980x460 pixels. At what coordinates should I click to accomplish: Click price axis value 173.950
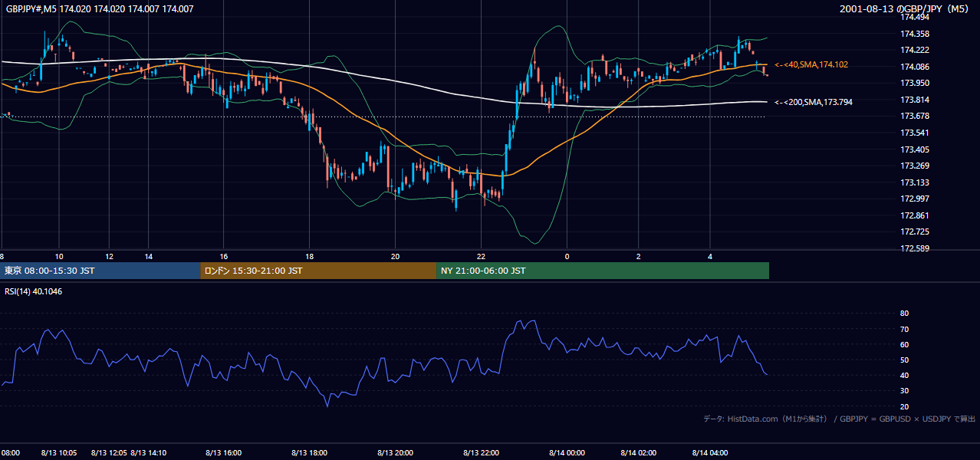pos(914,83)
